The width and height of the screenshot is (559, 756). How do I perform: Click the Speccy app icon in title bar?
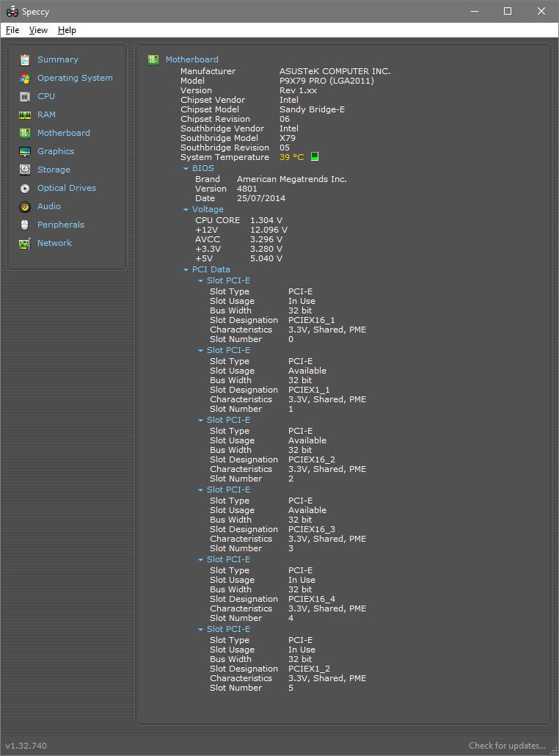(x=12, y=12)
